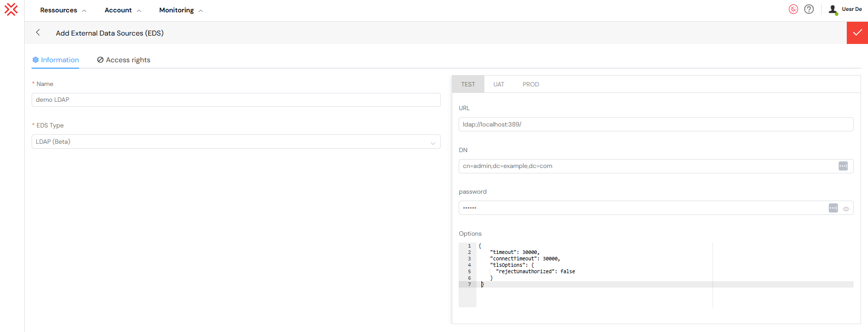Switch to the Access rights tab
The height and width of the screenshot is (332, 868).
123,60
